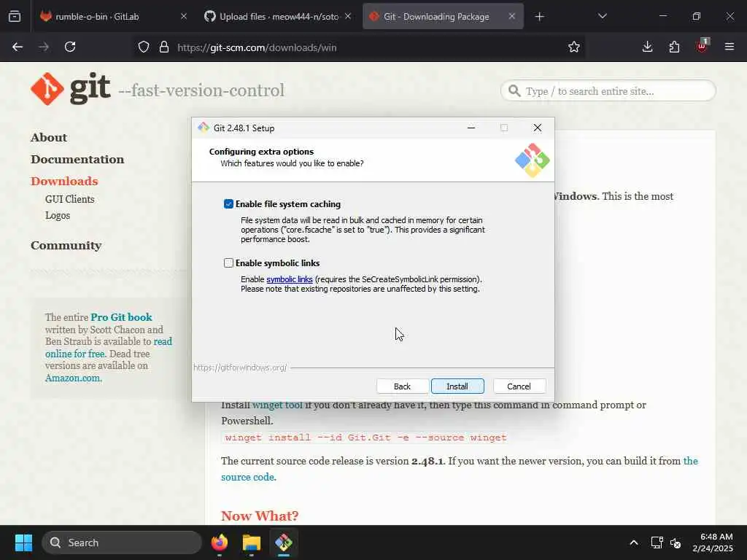Tick the Enable symbolic links checkbox

click(228, 262)
